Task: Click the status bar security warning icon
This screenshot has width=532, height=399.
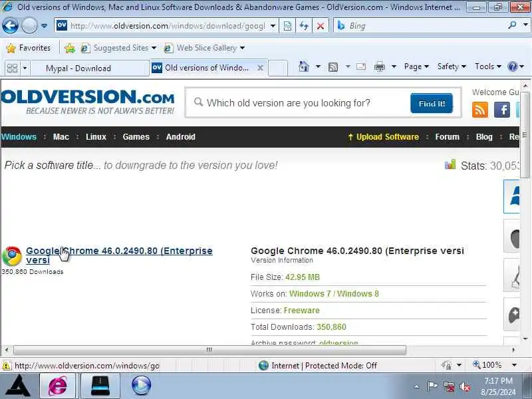Action: 6,366
